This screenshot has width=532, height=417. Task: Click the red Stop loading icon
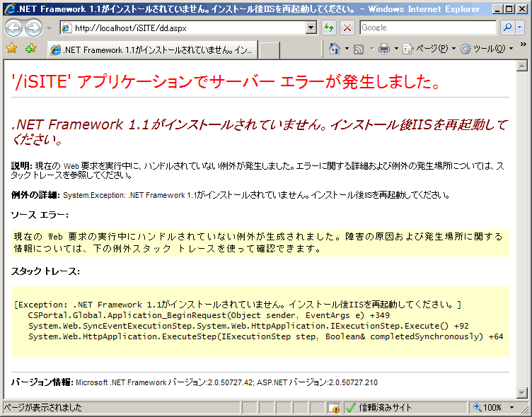[x=347, y=28]
